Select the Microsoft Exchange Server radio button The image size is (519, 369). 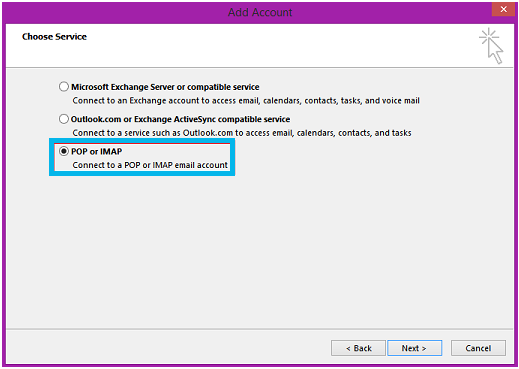click(64, 87)
